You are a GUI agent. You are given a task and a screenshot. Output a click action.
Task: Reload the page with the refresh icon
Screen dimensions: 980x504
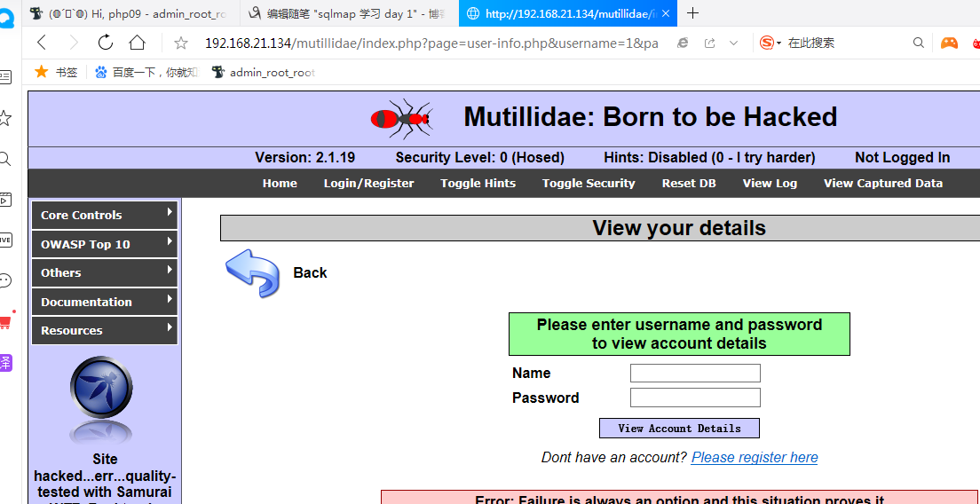pyautogui.click(x=106, y=42)
